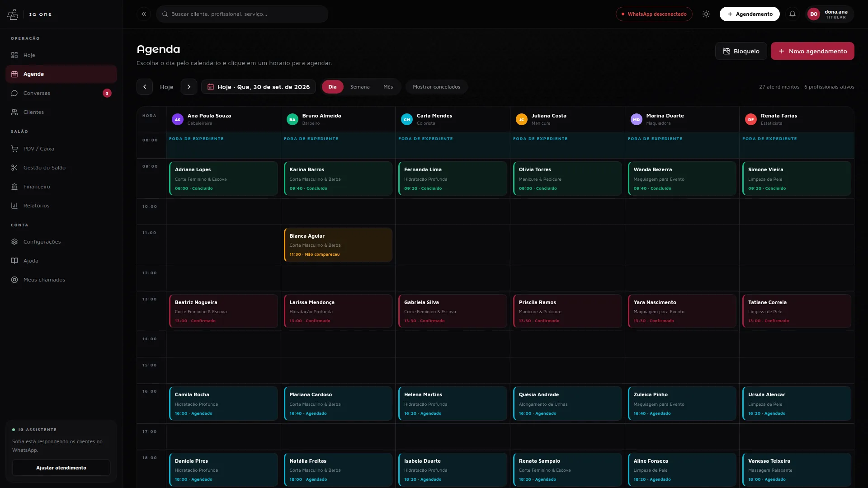Open the date picker for 30 de set.
Viewport: 868px width, 488px height.
[259, 87]
